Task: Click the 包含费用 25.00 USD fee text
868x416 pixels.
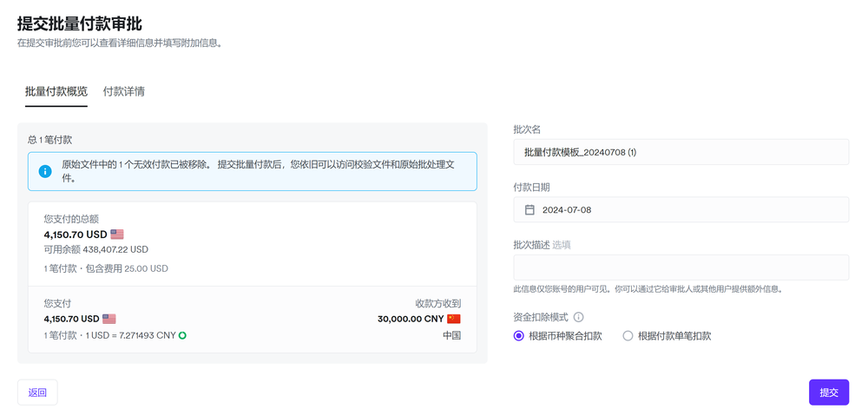Action: pos(133,268)
